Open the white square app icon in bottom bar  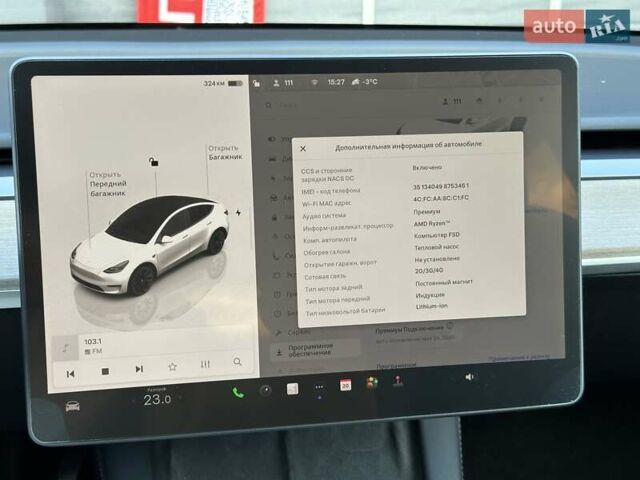(292, 389)
